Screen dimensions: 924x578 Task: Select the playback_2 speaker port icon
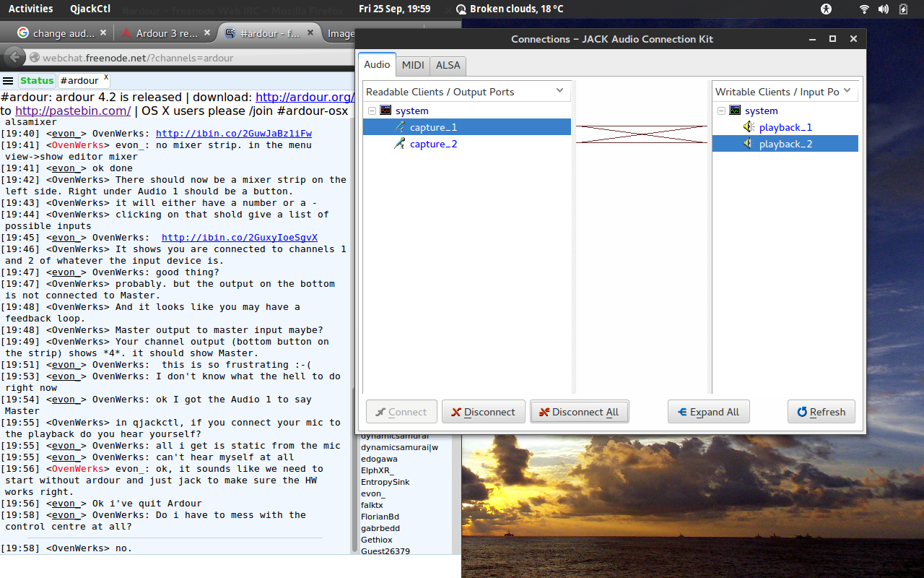[749, 144]
